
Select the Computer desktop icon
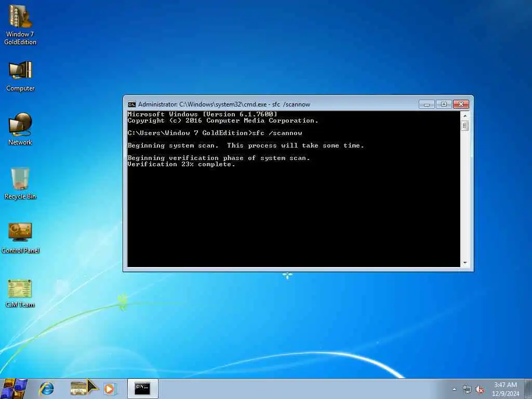point(20,76)
